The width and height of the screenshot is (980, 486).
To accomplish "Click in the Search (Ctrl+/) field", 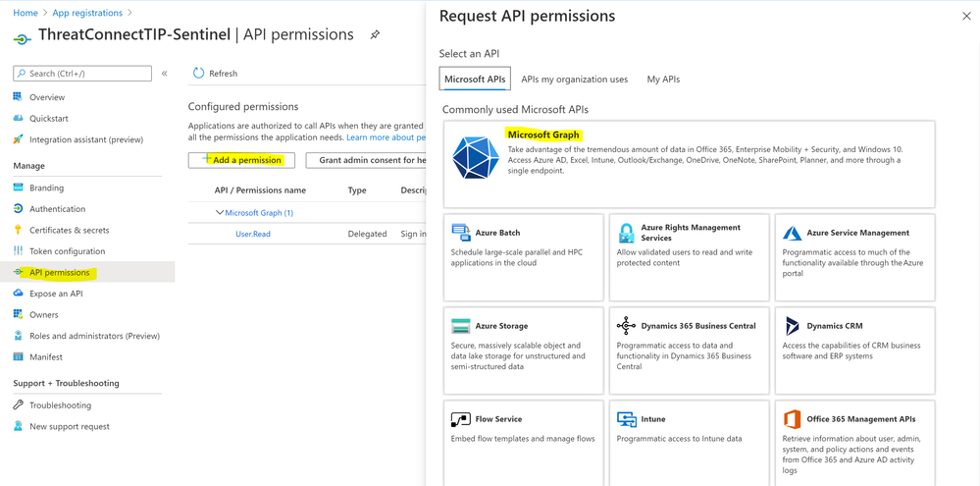I will tap(82, 74).
